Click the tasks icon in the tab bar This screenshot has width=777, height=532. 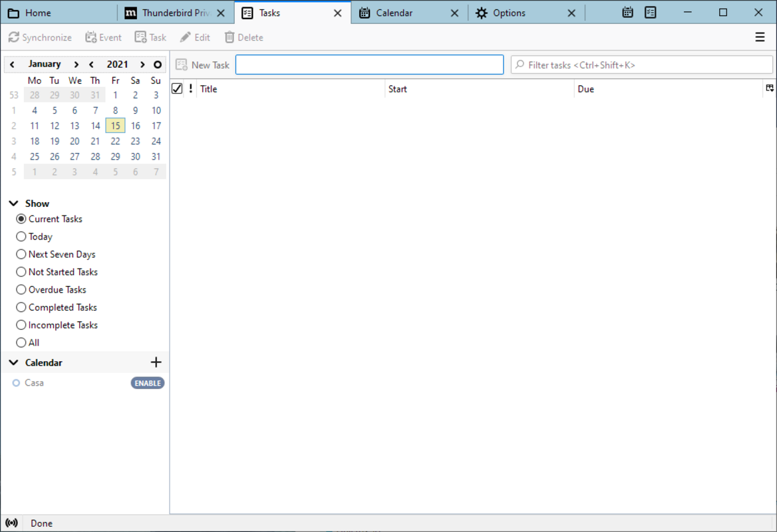pos(651,13)
